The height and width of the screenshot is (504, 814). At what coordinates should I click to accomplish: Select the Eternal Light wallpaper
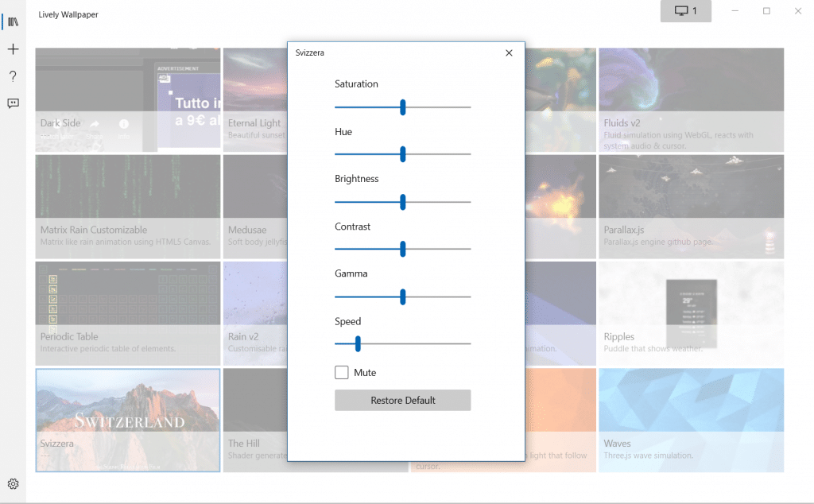tap(255, 99)
